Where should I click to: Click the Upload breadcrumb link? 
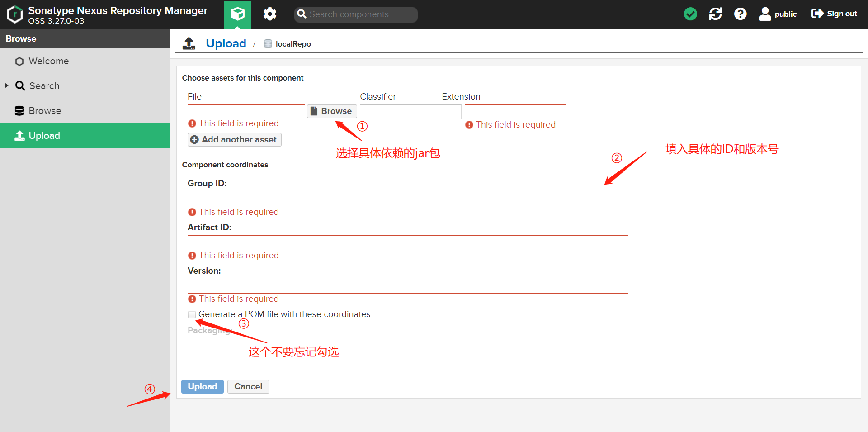click(x=226, y=43)
